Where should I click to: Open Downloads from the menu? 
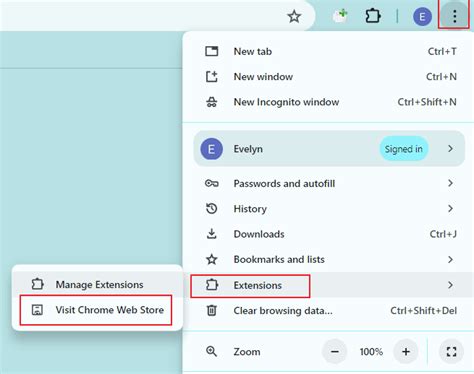pos(328,234)
